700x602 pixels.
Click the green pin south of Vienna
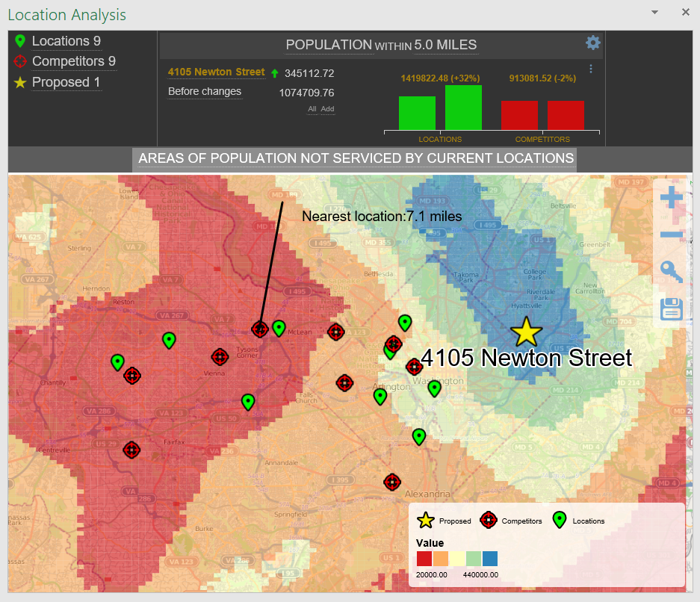[248, 402]
